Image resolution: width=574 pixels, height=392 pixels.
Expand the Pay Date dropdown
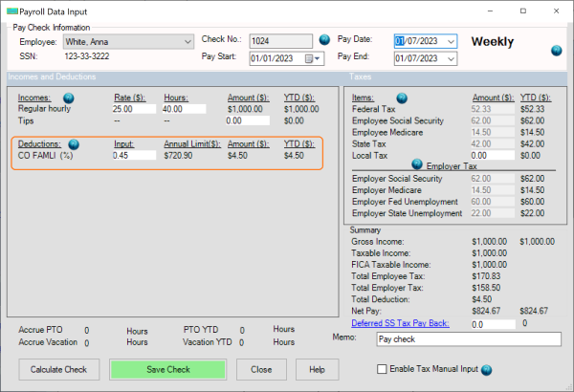[x=451, y=41]
